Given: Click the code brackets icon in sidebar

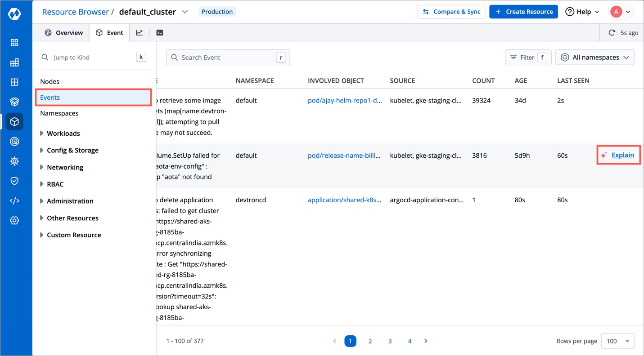Looking at the screenshot, I should (x=14, y=201).
